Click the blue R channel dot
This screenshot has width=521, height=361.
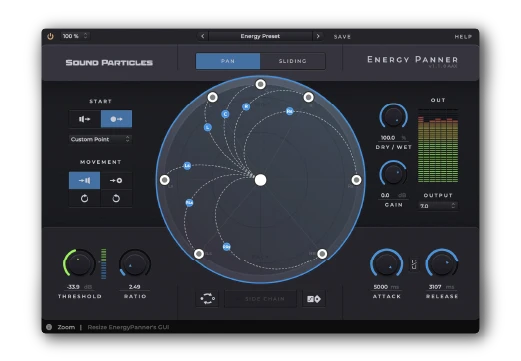[x=246, y=107]
